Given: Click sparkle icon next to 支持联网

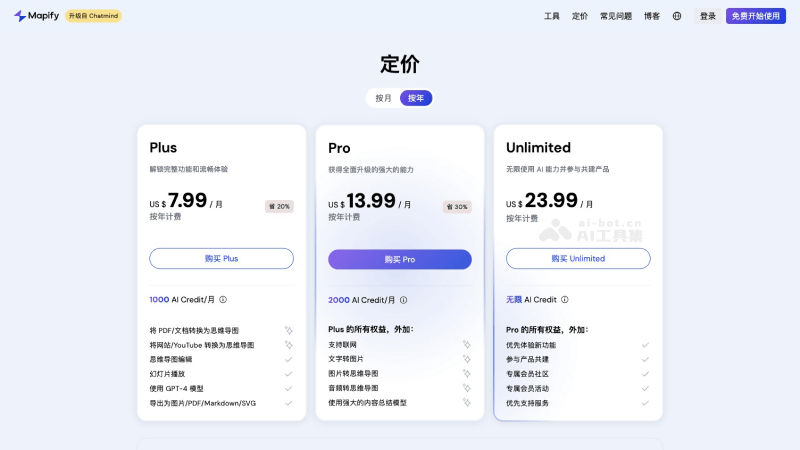Looking at the screenshot, I should click(466, 345).
